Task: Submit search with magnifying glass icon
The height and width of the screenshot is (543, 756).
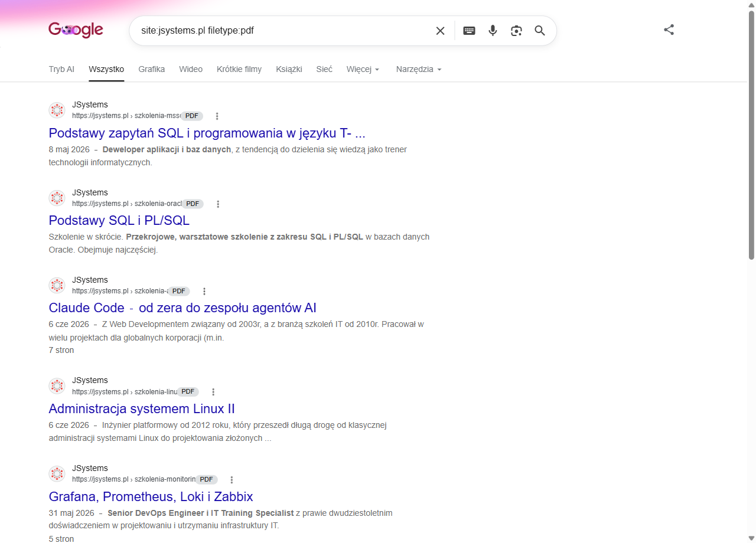Action: point(540,31)
